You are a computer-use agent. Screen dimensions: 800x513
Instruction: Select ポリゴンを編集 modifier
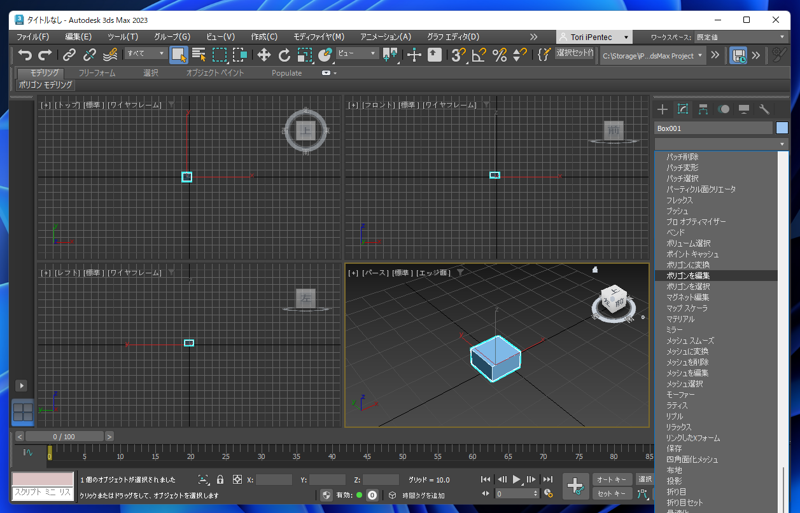(716, 276)
